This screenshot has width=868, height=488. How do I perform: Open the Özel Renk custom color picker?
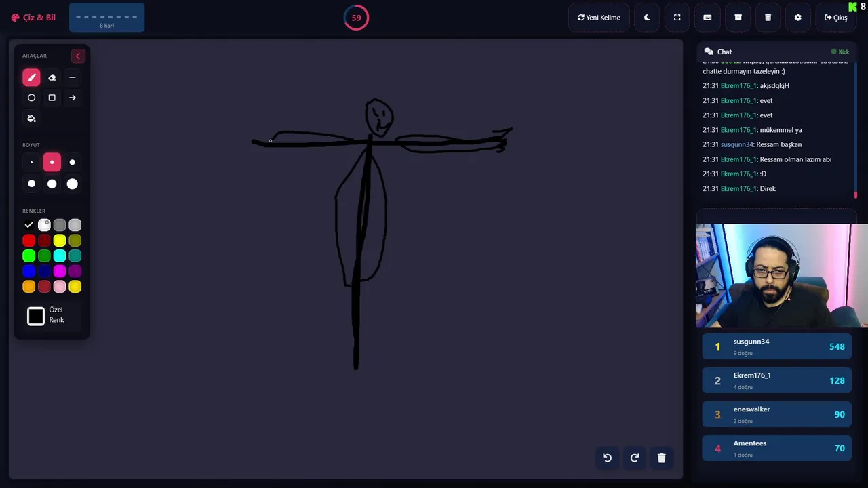click(x=36, y=316)
